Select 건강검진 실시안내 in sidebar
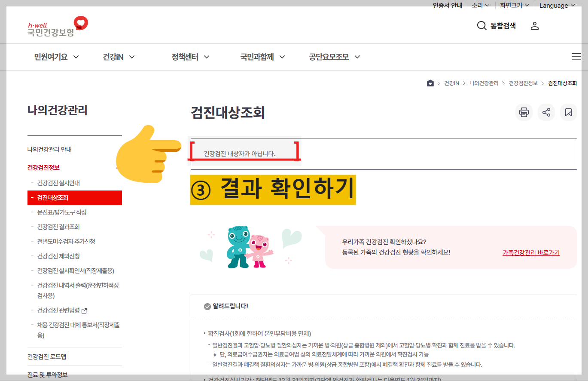588x381 pixels. click(58, 183)
